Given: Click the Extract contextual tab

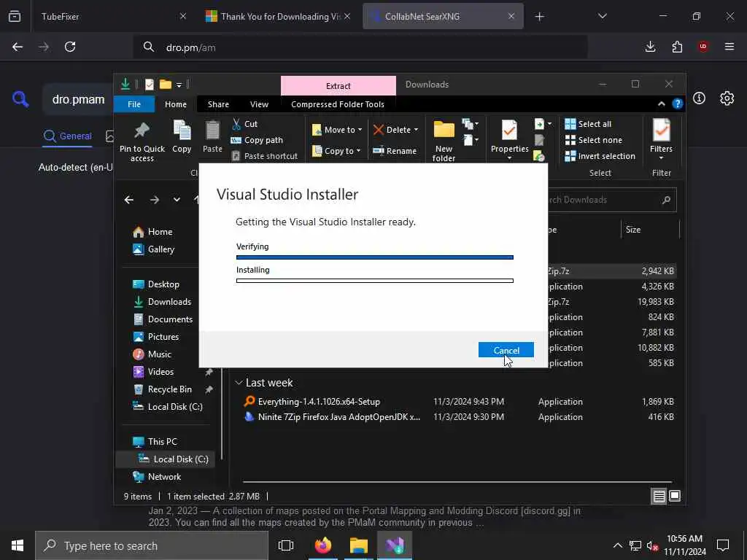Looking at the screenshot, I should click(x=338, y=86).
